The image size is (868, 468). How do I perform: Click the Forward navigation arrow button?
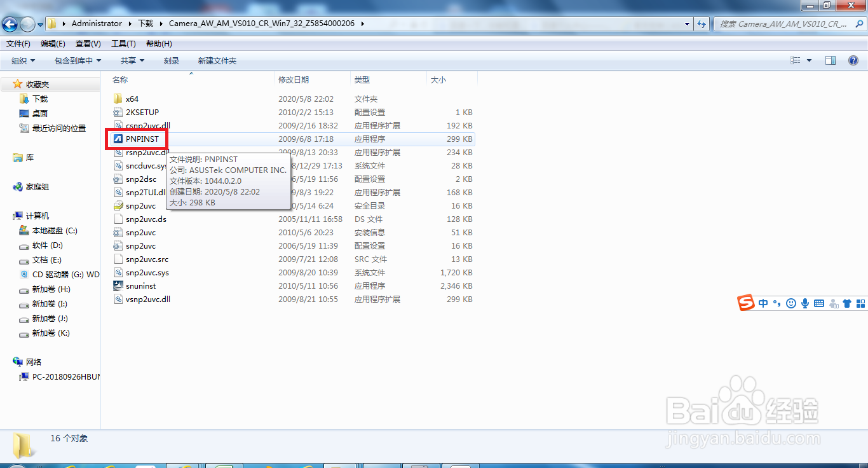click(x=27, y=25)
